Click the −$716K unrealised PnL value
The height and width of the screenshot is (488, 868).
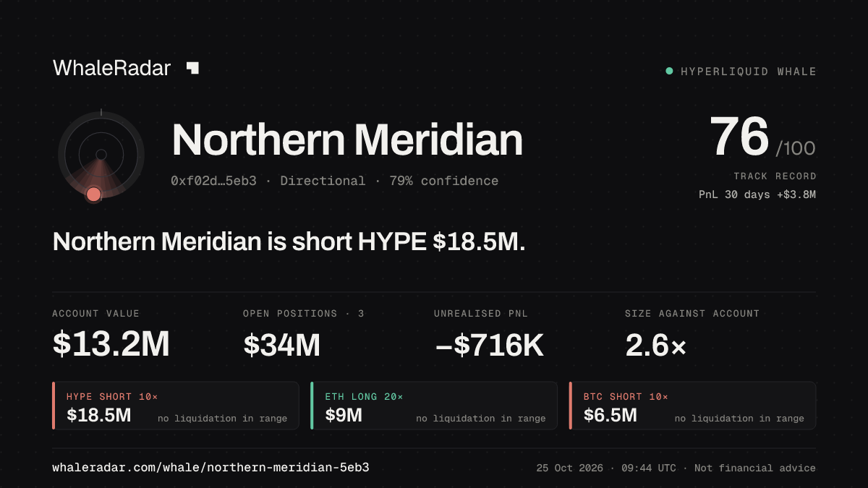(x=489, y=345)
